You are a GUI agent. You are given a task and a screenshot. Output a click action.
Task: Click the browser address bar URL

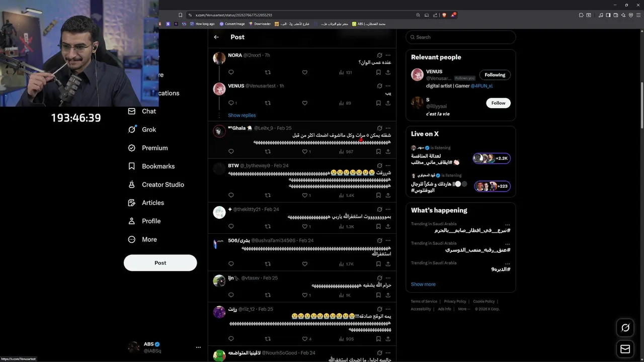[234, 15]
